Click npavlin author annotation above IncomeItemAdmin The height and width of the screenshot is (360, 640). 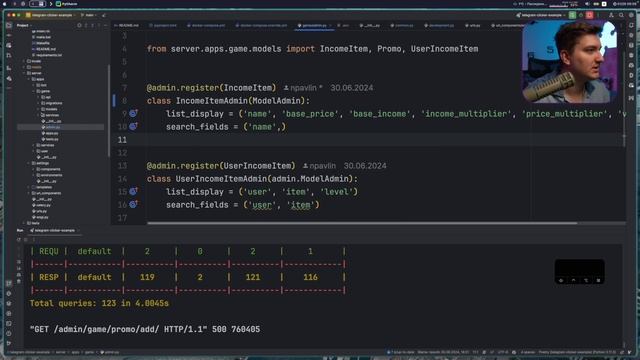(302, 88)
